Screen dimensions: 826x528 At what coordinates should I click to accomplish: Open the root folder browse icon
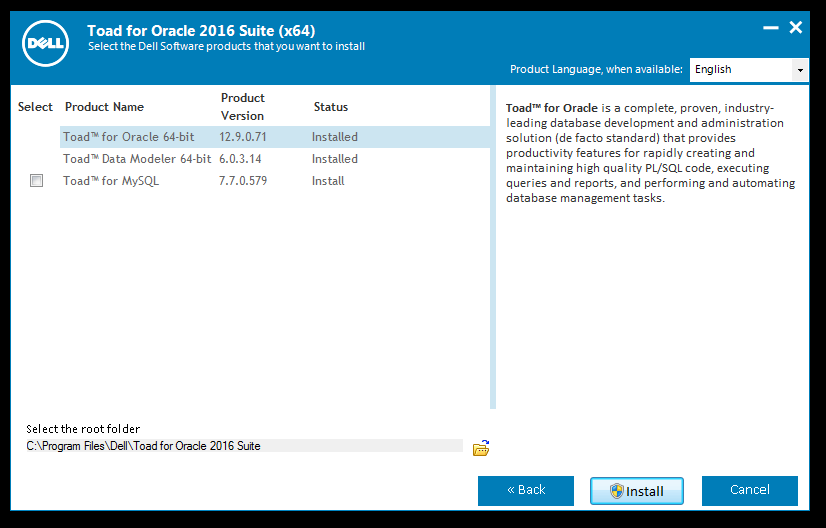pyautogui.click(x=481, y=448)
